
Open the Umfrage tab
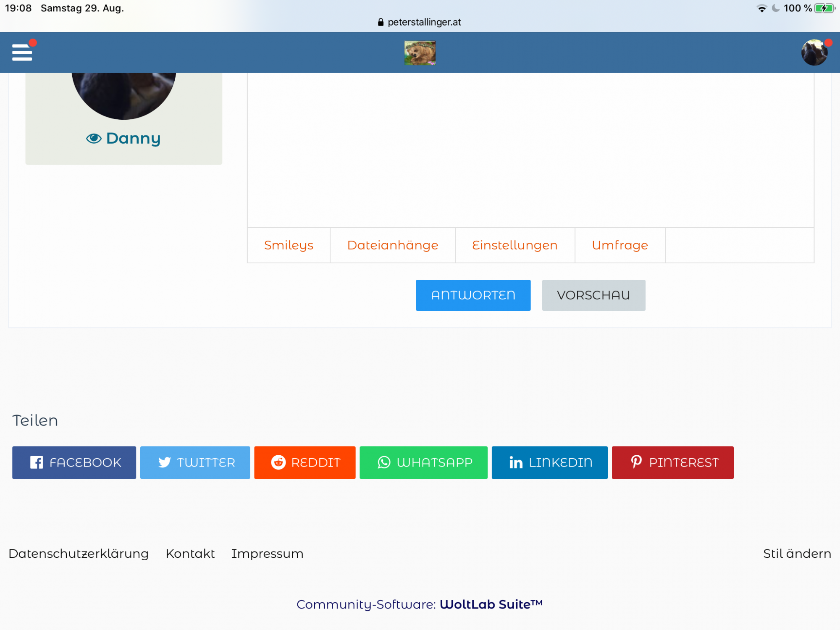coord(619,245)
